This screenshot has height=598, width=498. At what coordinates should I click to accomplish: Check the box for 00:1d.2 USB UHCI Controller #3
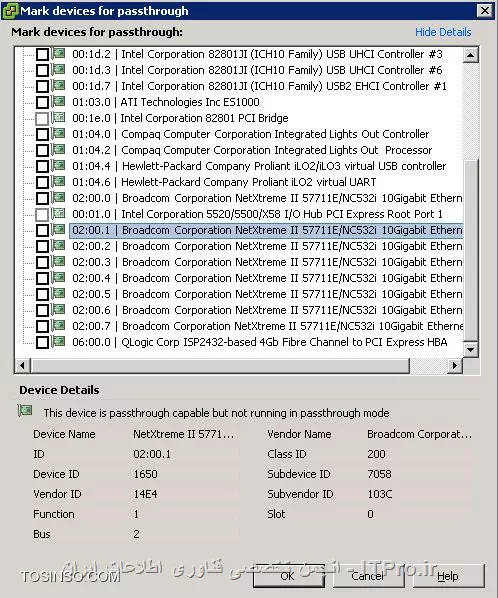point(42,55)
